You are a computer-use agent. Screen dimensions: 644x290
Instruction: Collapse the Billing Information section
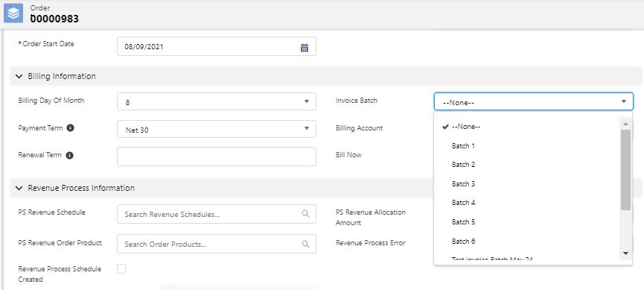[19, 76]
